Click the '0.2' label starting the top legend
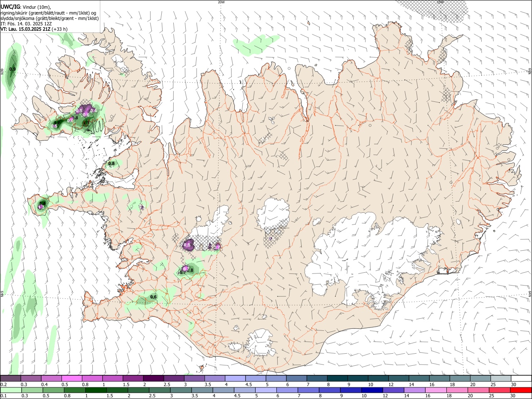 point(4,384)
